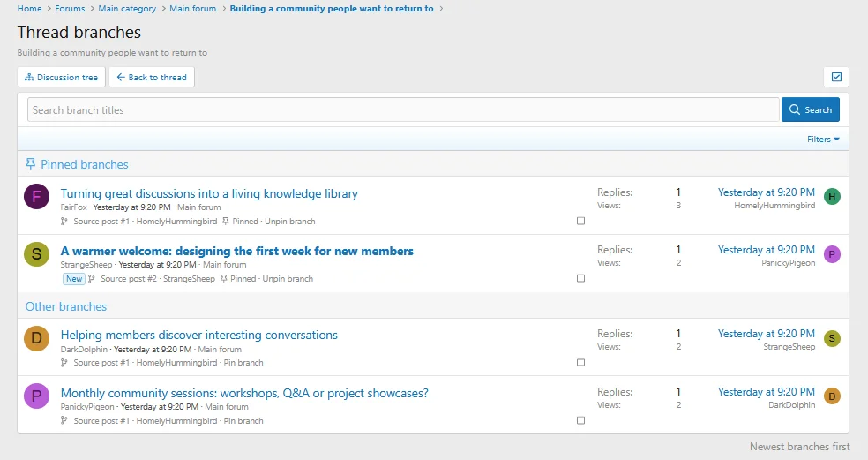Select checkbox for Turning great discussions branch
868x460 pixels.
pos(580,221)
